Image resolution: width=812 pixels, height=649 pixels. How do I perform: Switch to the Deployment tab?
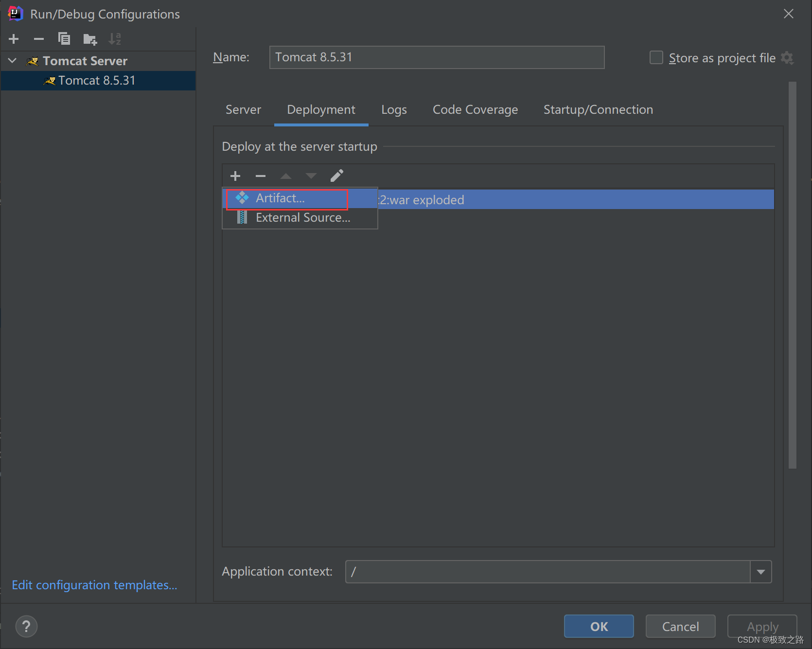(x=321, y=110)
